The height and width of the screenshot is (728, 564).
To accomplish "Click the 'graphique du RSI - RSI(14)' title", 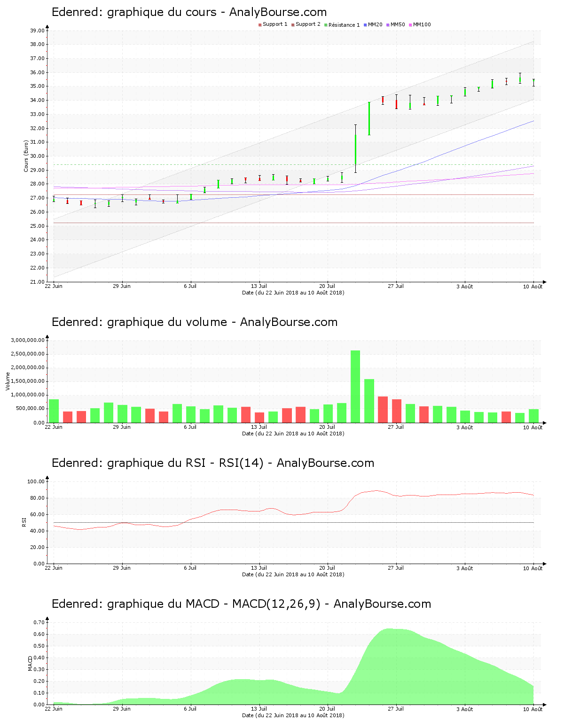I will (x=186, y=463).
